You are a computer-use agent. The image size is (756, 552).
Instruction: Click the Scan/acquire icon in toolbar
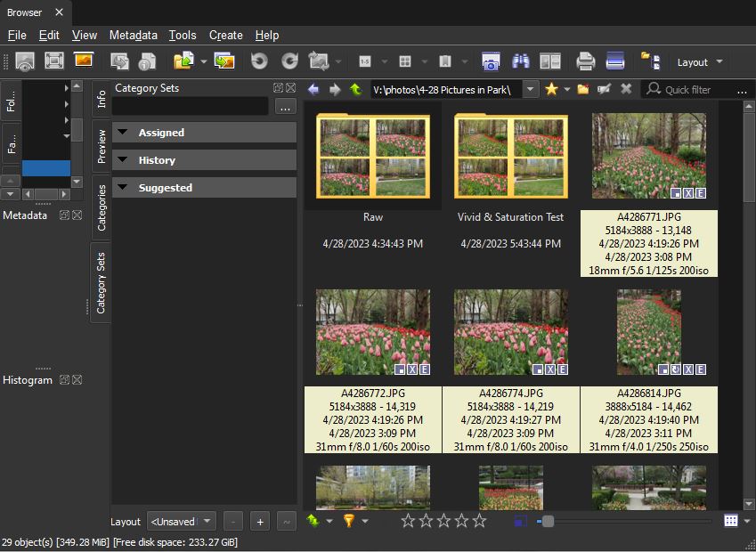coord(614,61)
